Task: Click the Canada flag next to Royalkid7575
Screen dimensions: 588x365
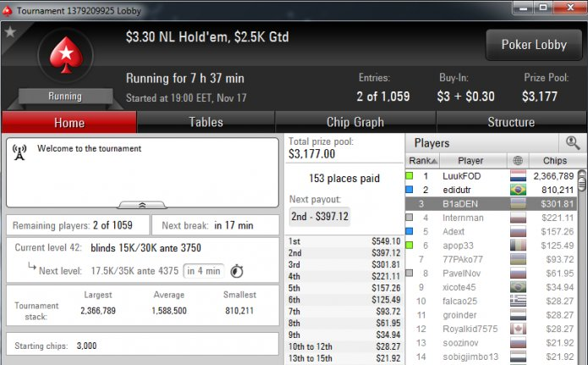Action: click(x=518, y=329)
